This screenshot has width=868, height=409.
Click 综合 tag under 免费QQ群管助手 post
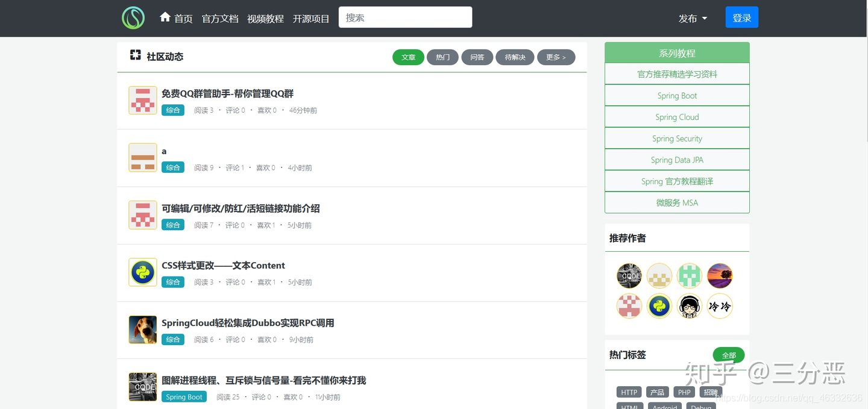173,110
